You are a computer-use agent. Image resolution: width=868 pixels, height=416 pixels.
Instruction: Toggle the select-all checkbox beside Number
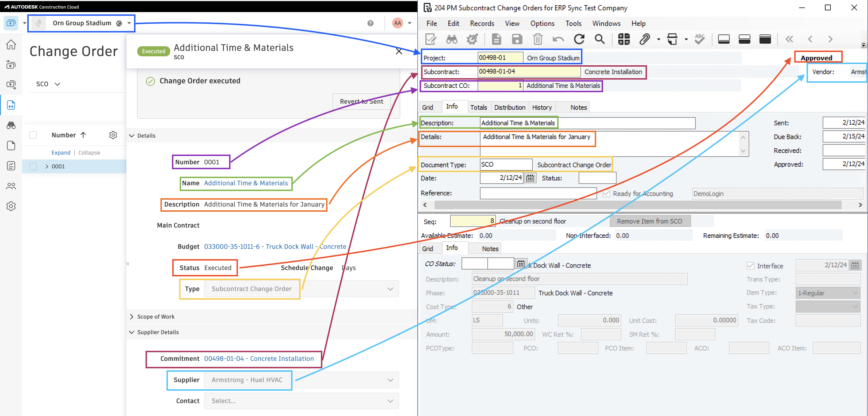(x=33, y=135)
